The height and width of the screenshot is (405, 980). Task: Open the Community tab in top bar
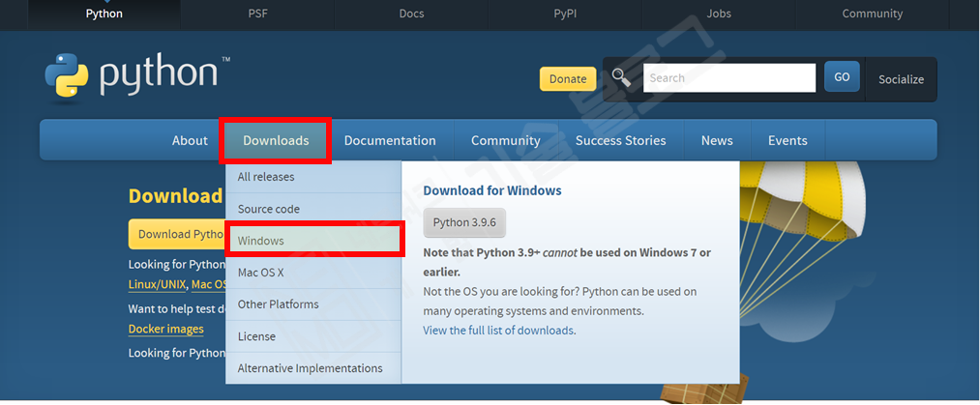point(872,14)
